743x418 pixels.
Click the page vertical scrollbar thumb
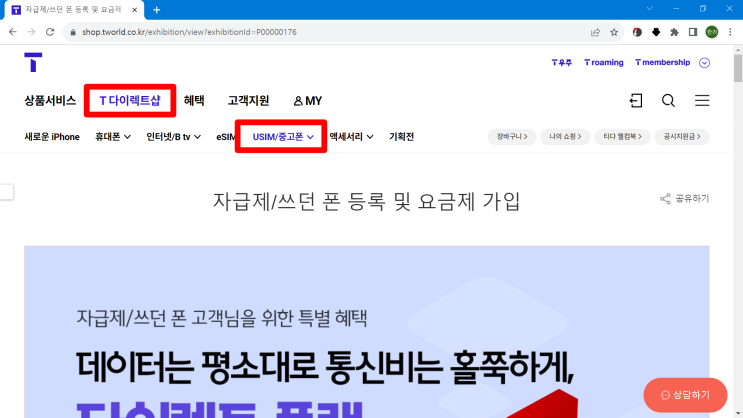(x=738, y=68)
